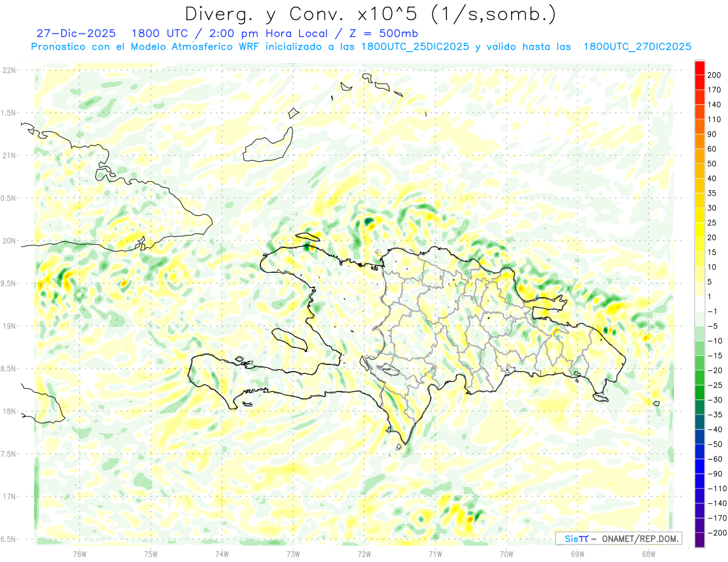The height and width of the screenshot is (562, 728).
Task: Click the '17N' latitude axis label
Action: [x=8, y=497]
